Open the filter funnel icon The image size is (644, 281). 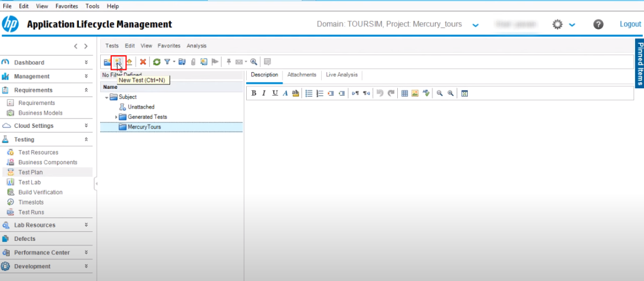[167, 62]
